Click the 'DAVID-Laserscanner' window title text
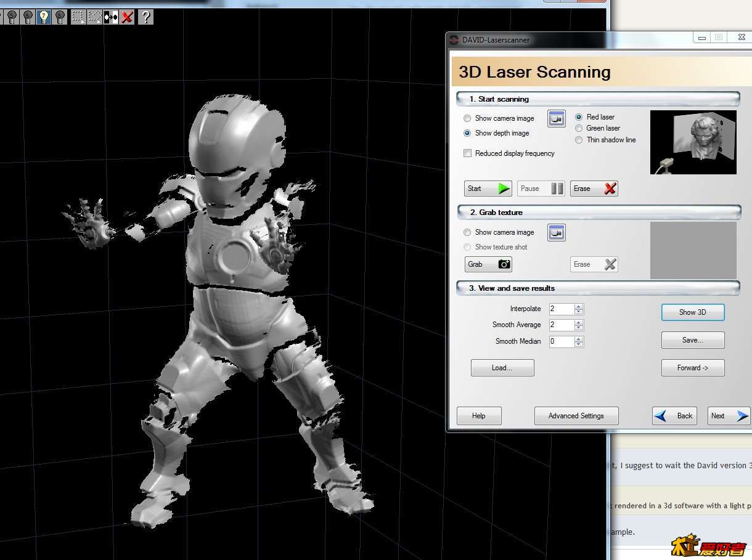 (x=496, y=40)
